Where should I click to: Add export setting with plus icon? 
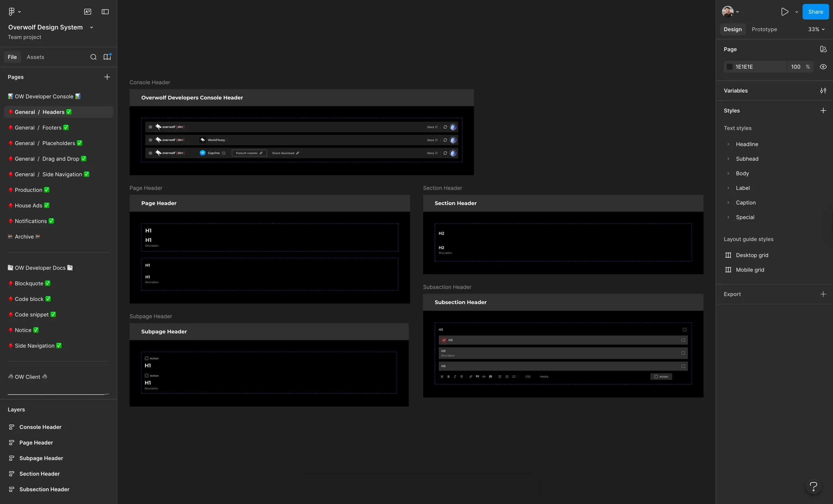click(823, 294)
